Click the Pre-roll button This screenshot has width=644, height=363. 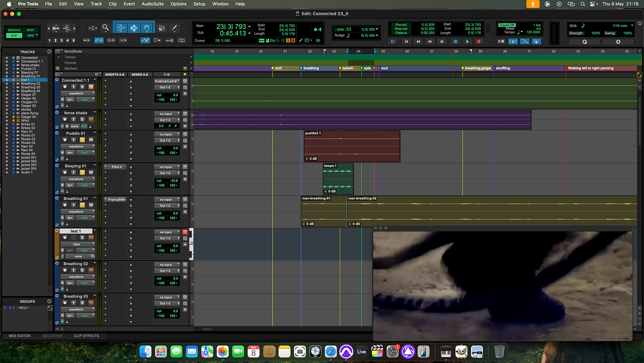(401, 25)
